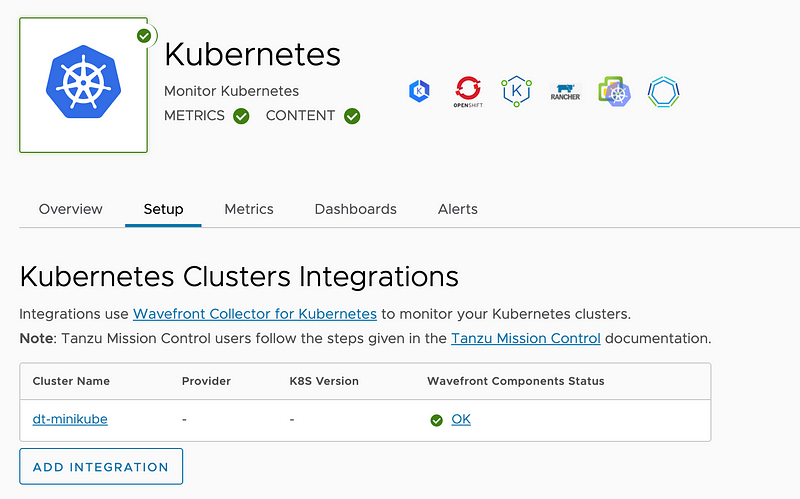Click the green-squares Kubernetes wheel provider icon
This screenshot has width=800, height=499.
tap(614, 92)
